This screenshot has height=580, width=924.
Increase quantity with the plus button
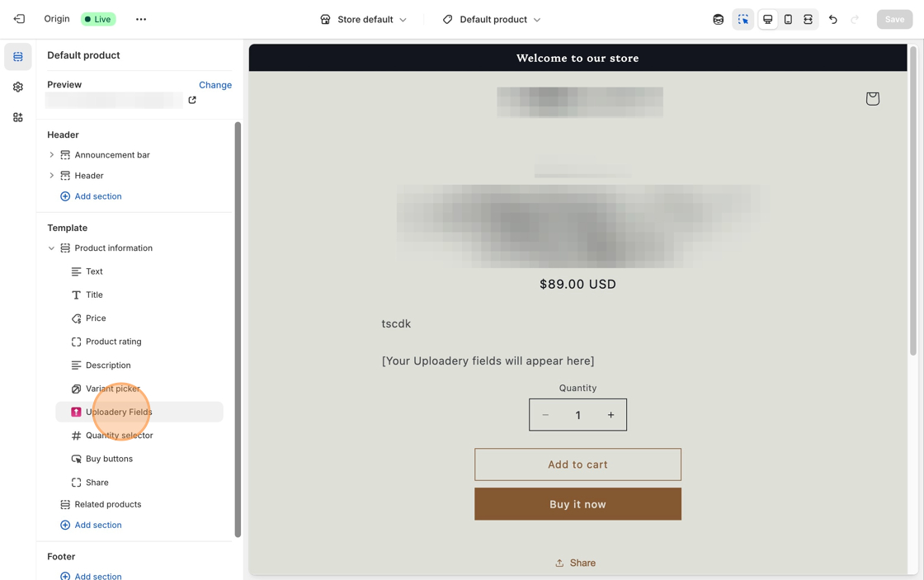click(x=610, y=415)
